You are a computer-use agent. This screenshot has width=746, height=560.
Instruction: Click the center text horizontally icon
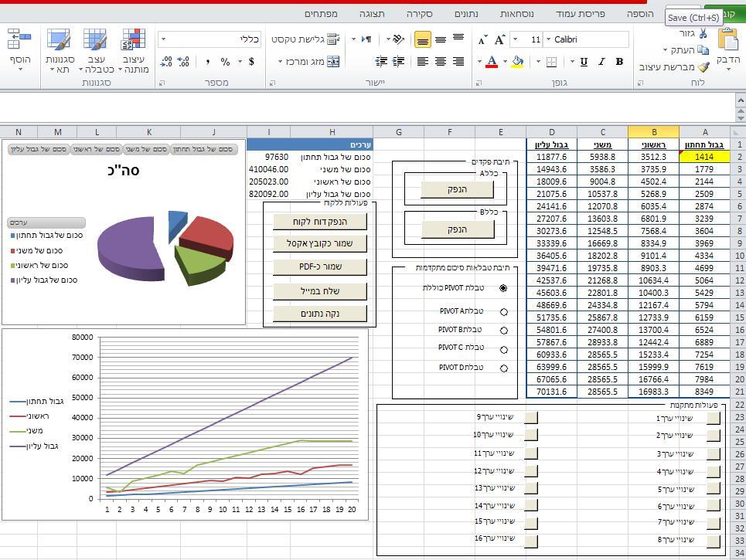tap(441, 61)
